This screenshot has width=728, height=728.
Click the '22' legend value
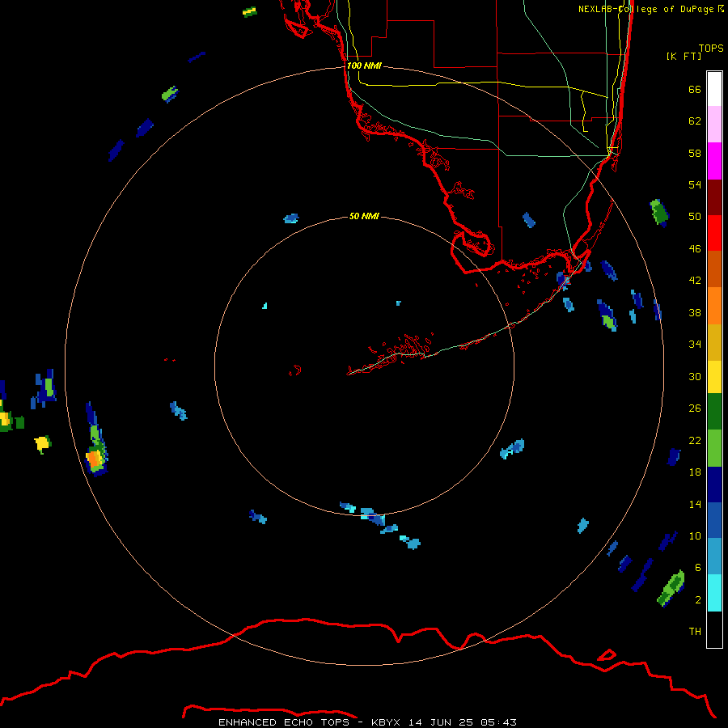[695, 440]
